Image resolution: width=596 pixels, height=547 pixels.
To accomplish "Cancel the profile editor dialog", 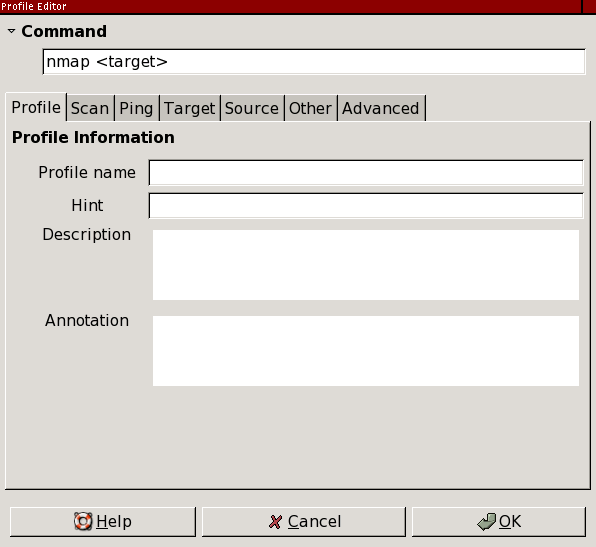I will point(304,522).
